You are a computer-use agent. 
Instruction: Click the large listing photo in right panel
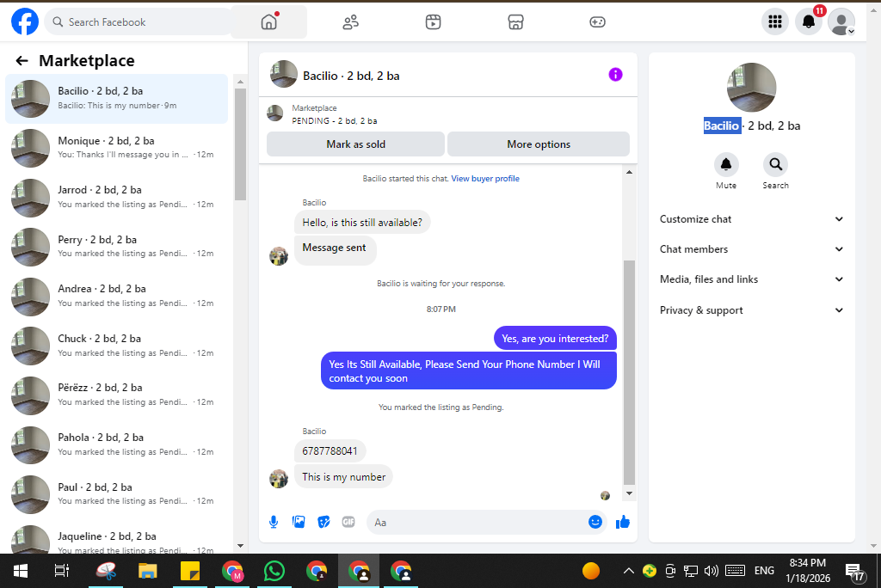point(751,87)
